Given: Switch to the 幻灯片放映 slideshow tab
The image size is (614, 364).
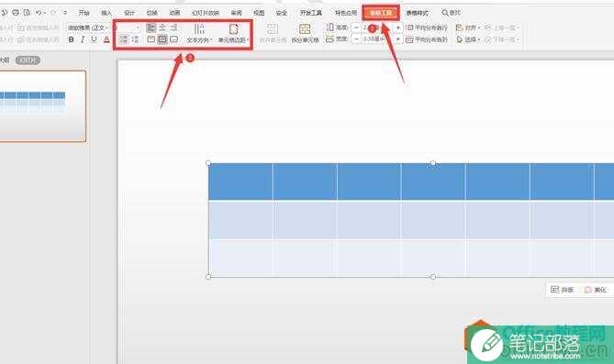Looking at the screenshot, I should pos(206,13).
